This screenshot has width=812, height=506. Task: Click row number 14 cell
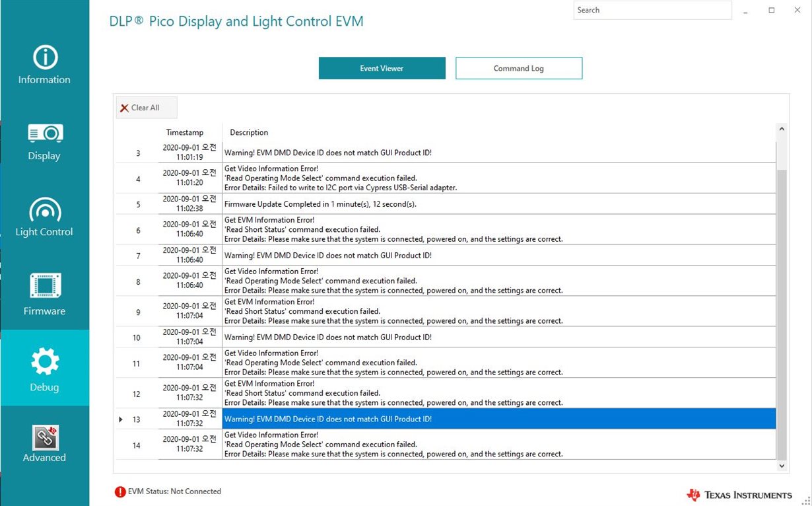click(x=138, y=445)
